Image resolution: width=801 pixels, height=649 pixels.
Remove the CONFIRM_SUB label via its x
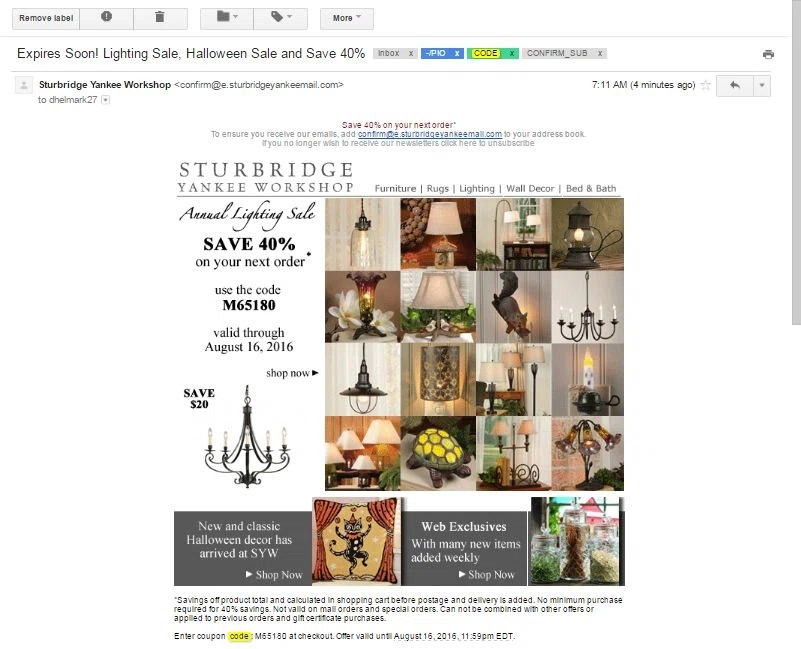(x=600, y=53)
